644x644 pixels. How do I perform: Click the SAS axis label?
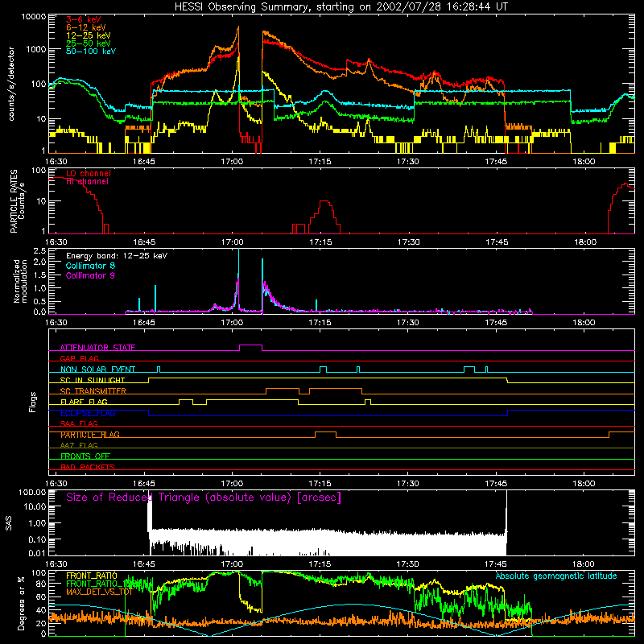tap(9, 522)
